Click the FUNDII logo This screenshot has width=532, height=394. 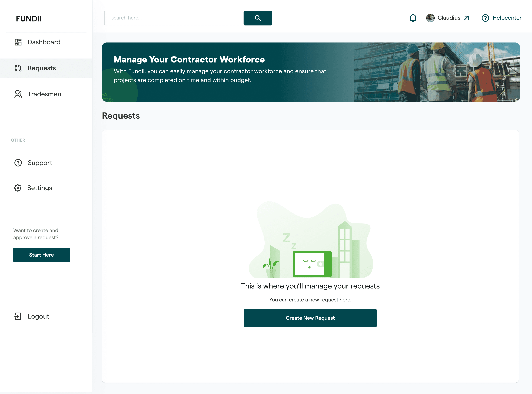pyautogui.click(x=29, y=19)
